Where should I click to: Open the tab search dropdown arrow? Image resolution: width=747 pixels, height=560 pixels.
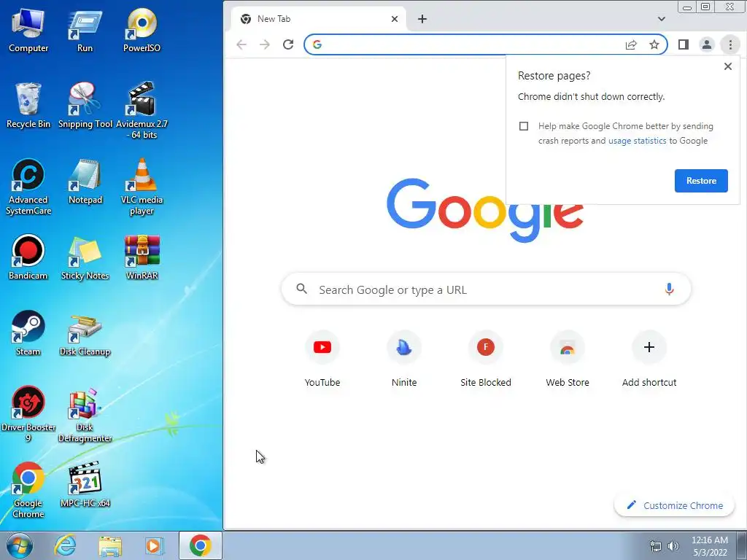661,19
